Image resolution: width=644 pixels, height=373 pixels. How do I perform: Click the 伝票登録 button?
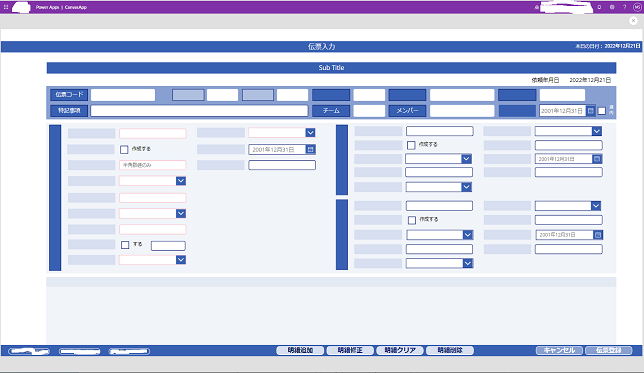[x=609, y=350]
